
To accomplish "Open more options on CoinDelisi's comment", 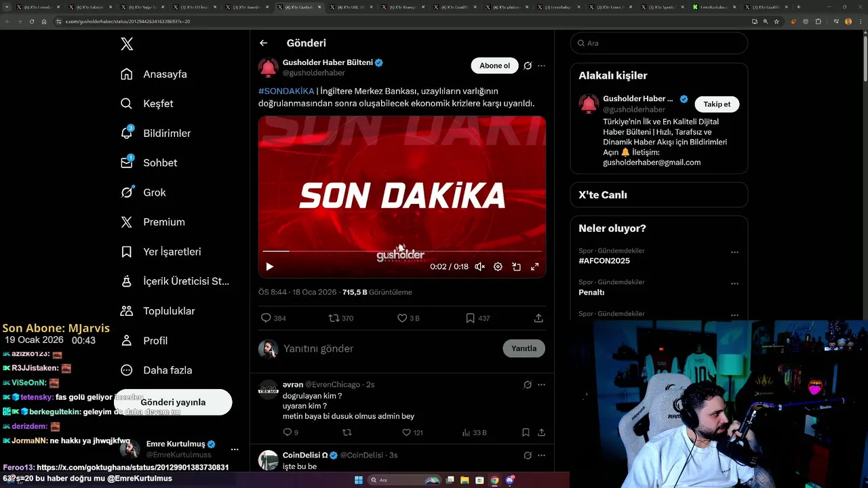I will pos(541,455).
